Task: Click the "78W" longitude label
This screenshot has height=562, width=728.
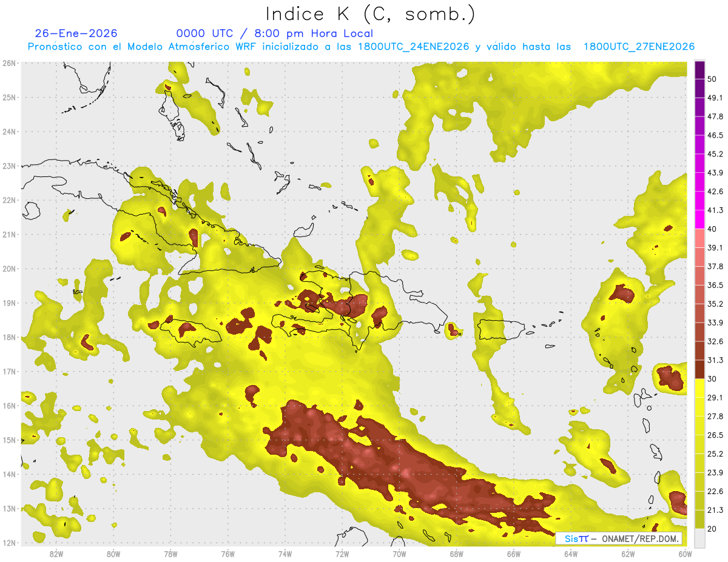Action: 170,554
